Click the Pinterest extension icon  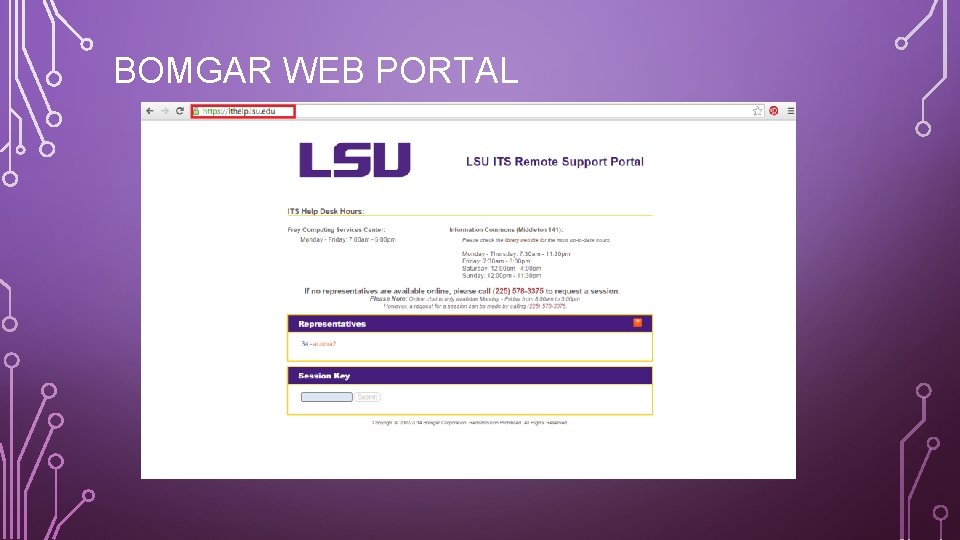coord(774,111)
